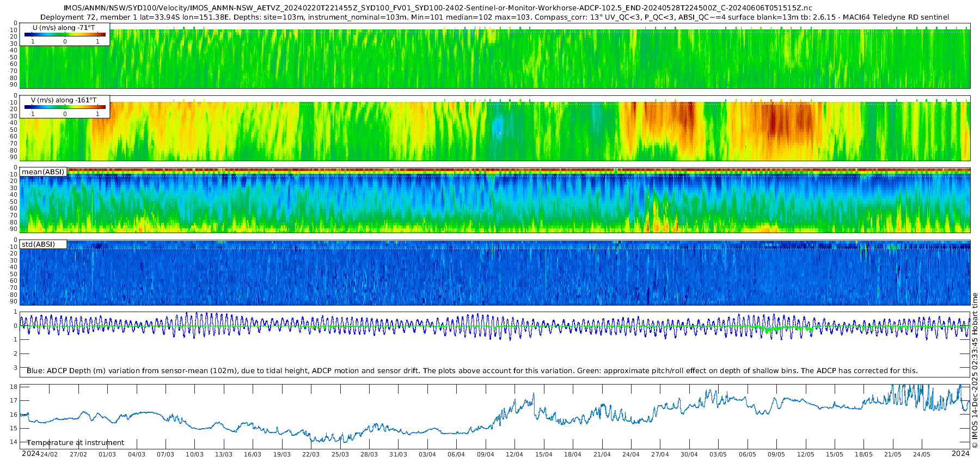
Task: Pick the 22/03 date tick label
Action: pos(311,455)
